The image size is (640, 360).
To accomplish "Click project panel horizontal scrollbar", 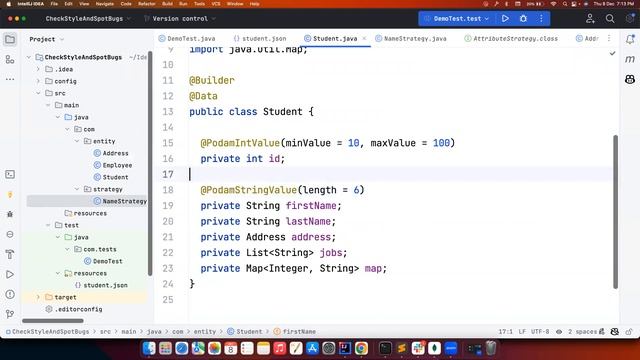I will (53, 321).
